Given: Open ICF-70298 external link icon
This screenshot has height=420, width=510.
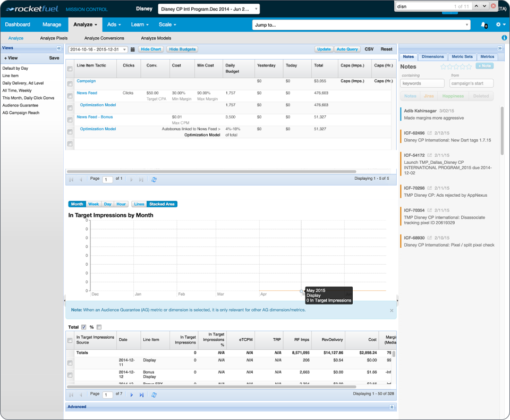Looking at the screenshot, I should (x=429, y=188).
